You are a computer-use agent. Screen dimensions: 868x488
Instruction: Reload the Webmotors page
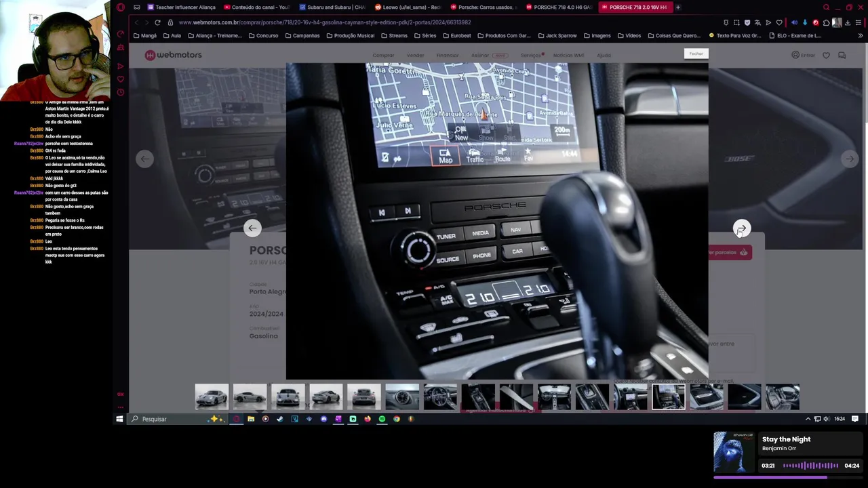click(157, 22)
